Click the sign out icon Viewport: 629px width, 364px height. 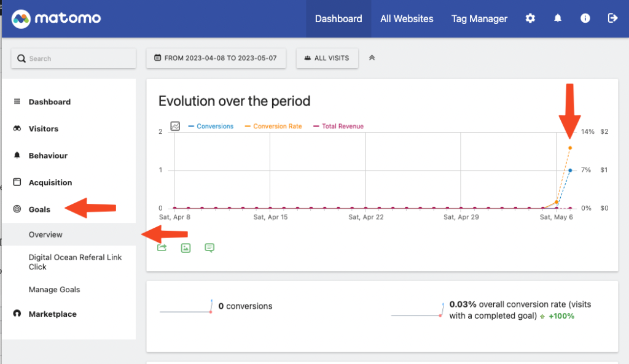[x=612, y=18]
